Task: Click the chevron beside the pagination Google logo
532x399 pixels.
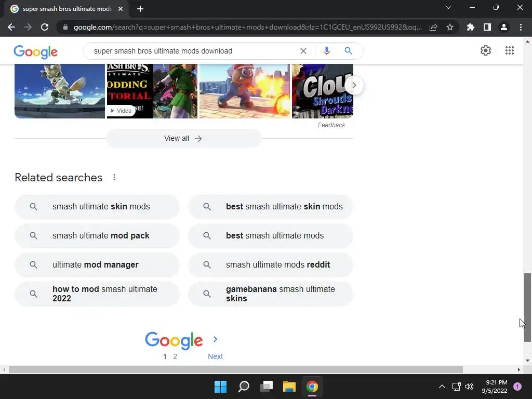Action: 215,339
